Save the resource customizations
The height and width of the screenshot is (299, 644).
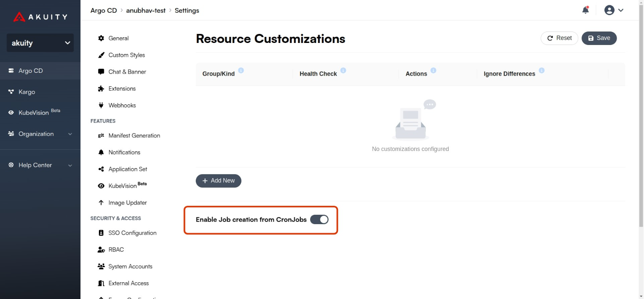[x=599, y=38]
